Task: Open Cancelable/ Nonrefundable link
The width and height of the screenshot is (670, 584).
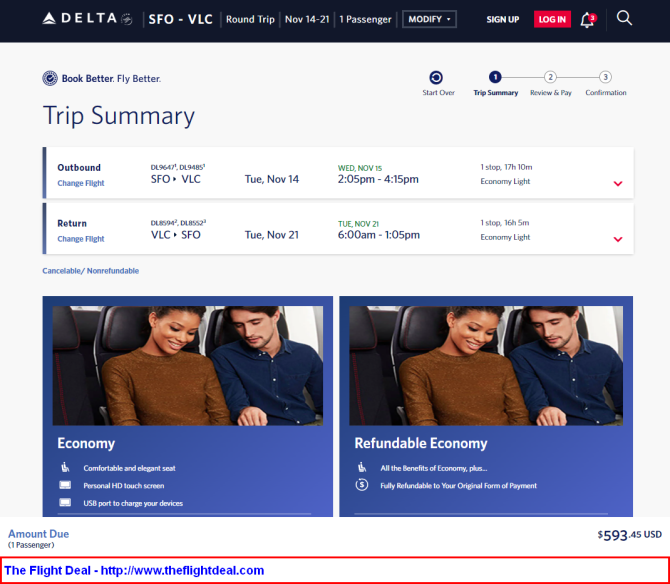Action: tap(91, 271)
